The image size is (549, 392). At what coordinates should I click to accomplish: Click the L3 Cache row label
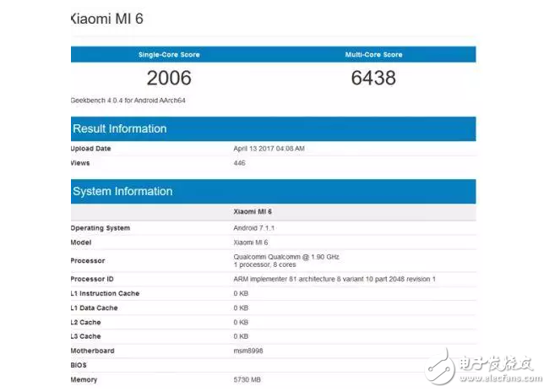point(86,336)
